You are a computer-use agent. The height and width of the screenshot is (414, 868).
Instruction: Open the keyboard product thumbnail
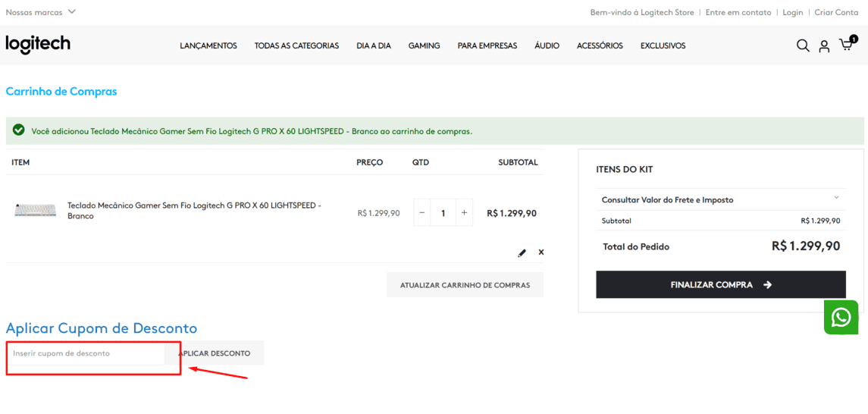(36, 210)
